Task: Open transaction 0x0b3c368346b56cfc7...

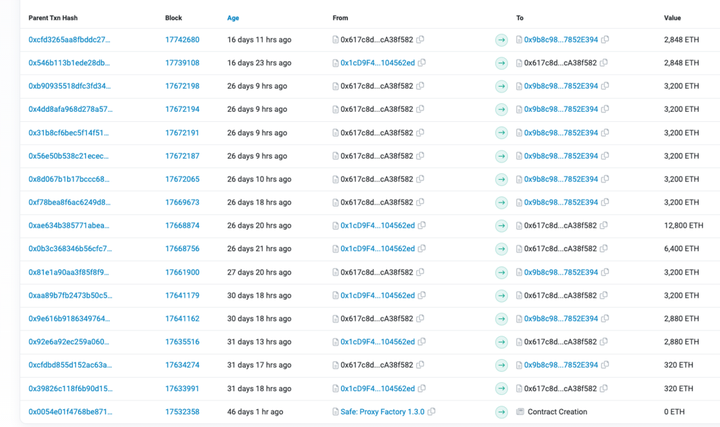Action: pos(70,249)
